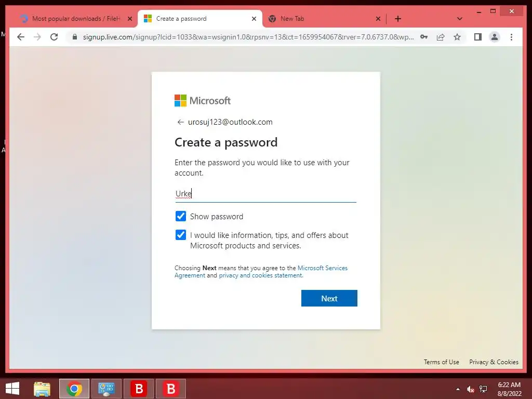
Task: Open the Windows Start menu
Action: (12, 389)
